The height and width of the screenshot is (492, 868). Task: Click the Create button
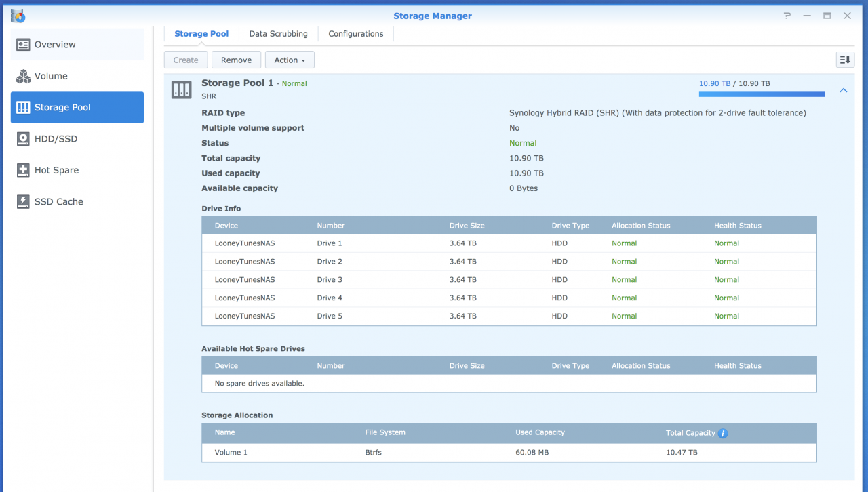click(186, 60)
